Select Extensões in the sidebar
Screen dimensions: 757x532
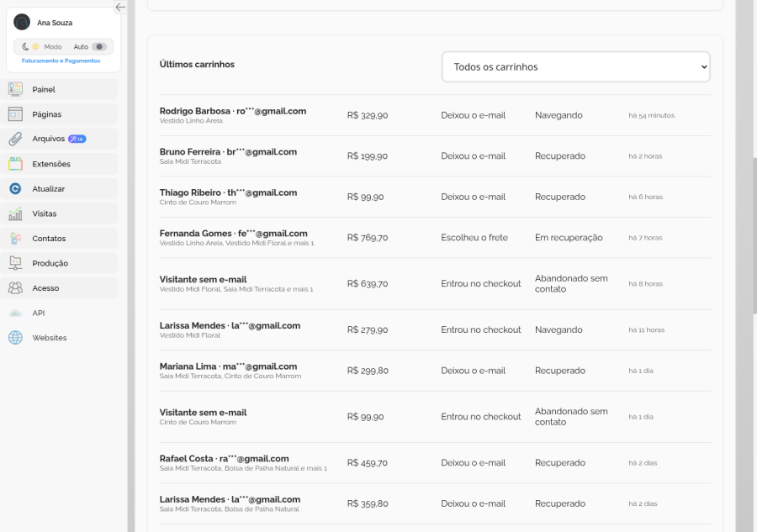(x=60, y=164)
